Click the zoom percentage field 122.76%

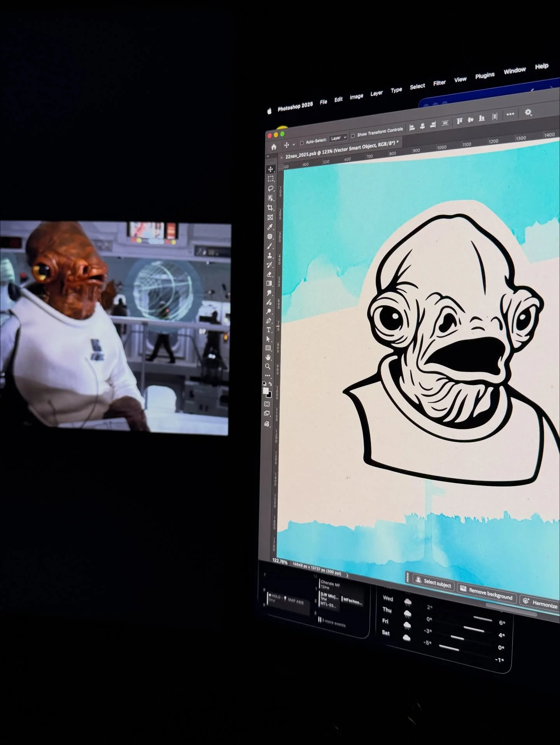coord(280,562)
